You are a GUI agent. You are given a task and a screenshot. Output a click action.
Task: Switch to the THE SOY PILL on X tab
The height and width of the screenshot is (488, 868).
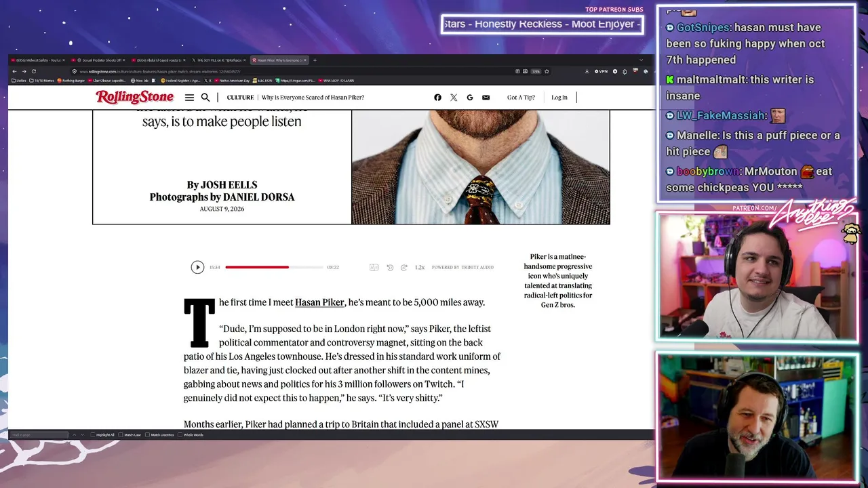pos(219,60)
